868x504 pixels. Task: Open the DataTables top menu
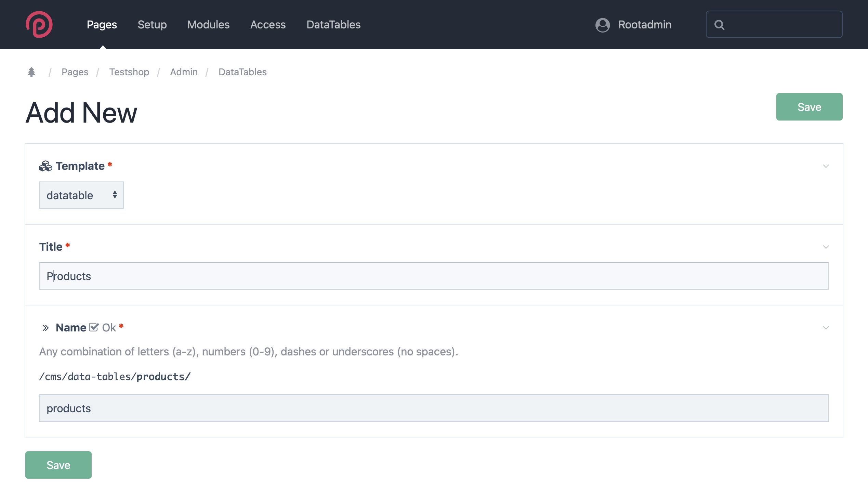pyautogui.click(x=333, y=24)
